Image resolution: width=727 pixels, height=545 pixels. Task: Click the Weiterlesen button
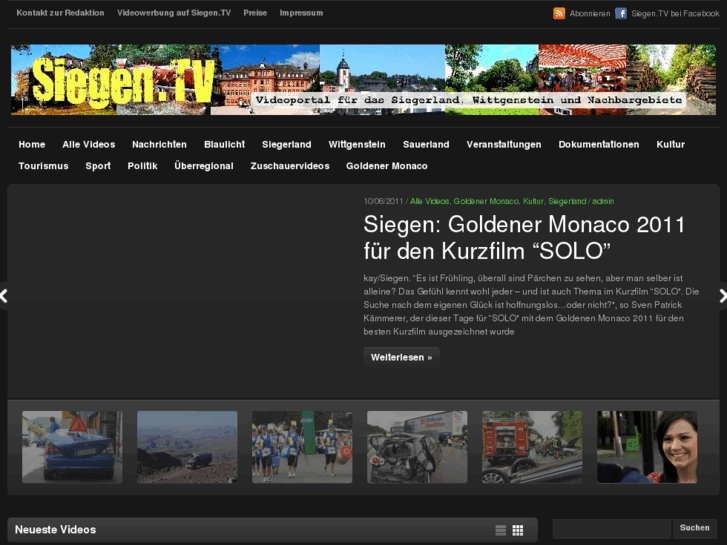coord(402,357)
